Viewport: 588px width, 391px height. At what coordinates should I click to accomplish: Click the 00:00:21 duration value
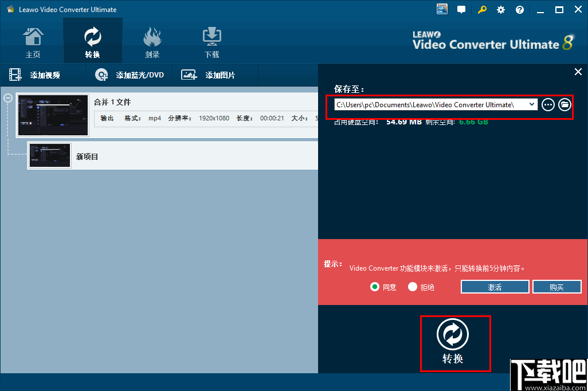click(x=272, y=118)
